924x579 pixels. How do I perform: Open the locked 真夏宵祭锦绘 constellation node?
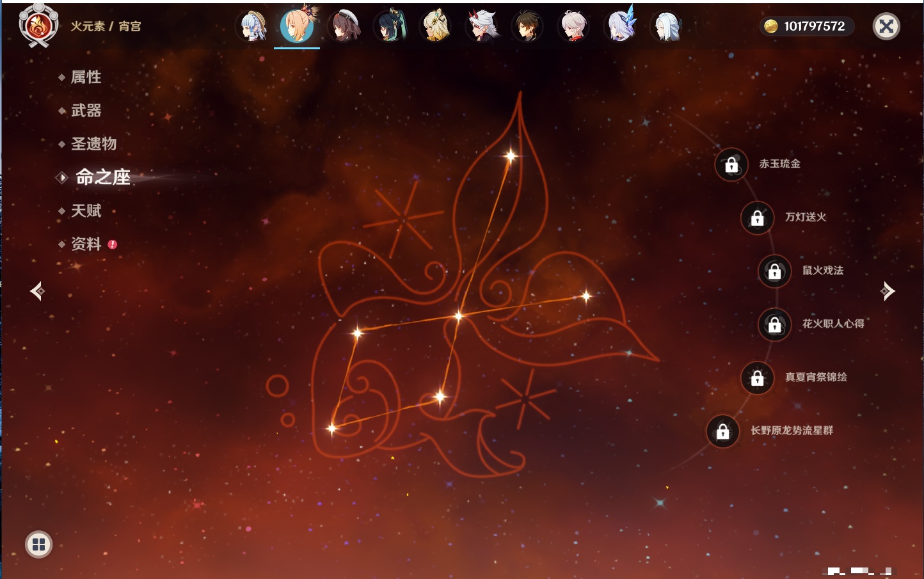[x=757, y=377]
